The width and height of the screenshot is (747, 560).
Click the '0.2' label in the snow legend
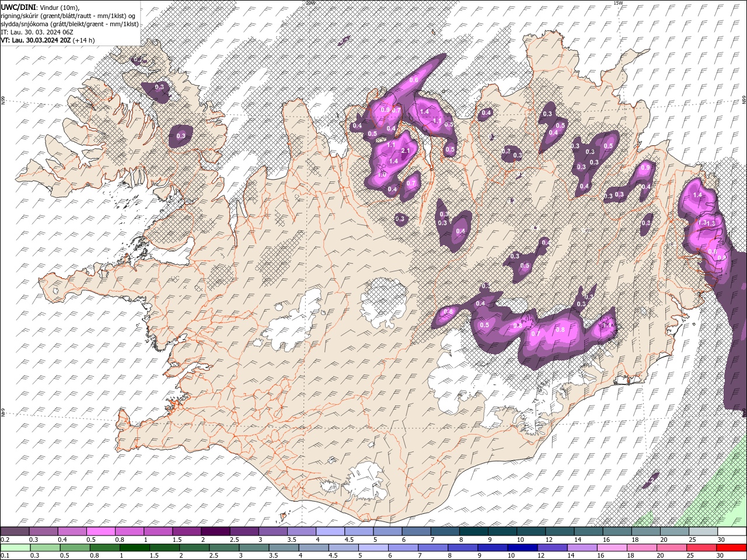pyautogui.click(x=6, y=540)
